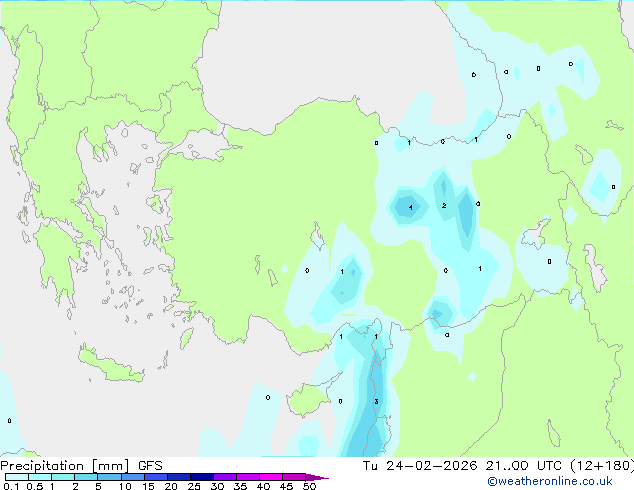Viewport: 634px width, 490px height.
Task: Select the 1 mm legend color swatch
Action: coord(63,477)
